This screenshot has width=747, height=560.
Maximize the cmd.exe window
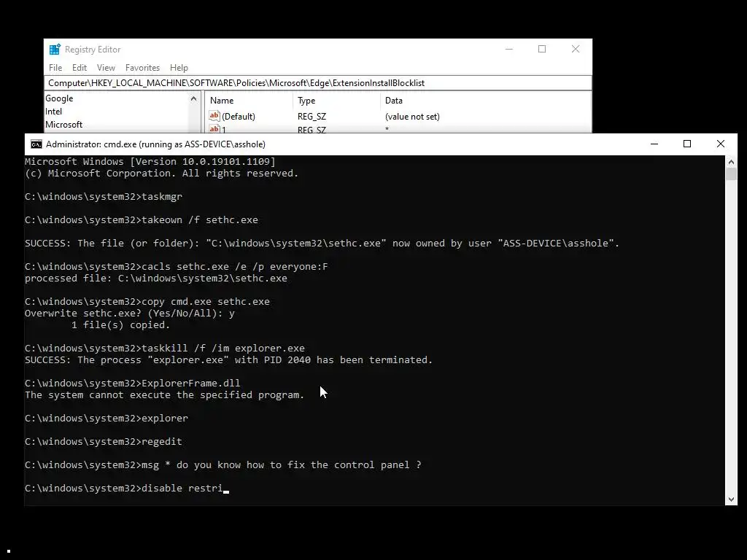(x=687, y=144)
